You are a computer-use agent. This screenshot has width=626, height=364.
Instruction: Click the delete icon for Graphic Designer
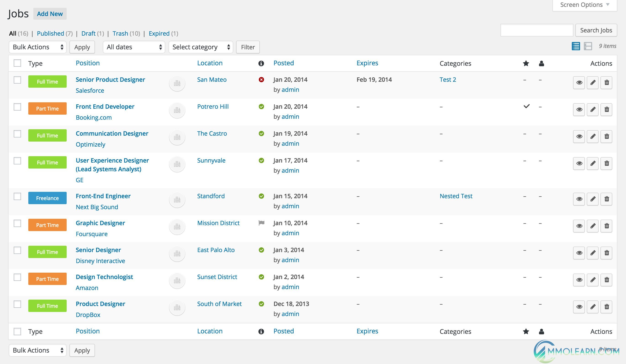606,225
